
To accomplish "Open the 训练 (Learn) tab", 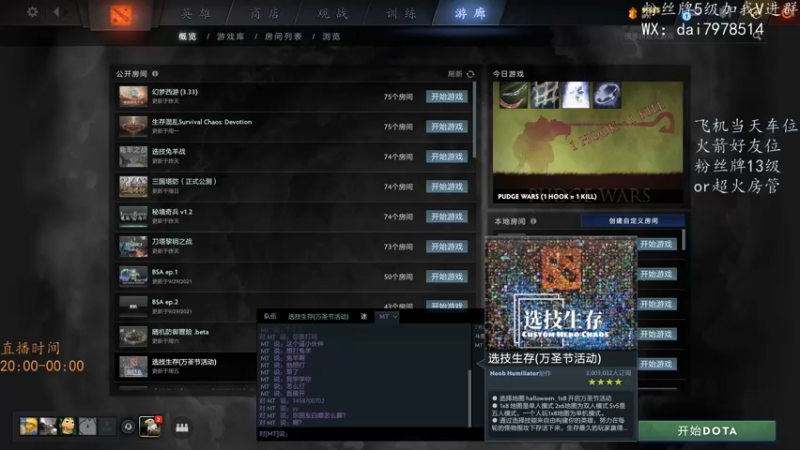I will (x=401, y=13).
